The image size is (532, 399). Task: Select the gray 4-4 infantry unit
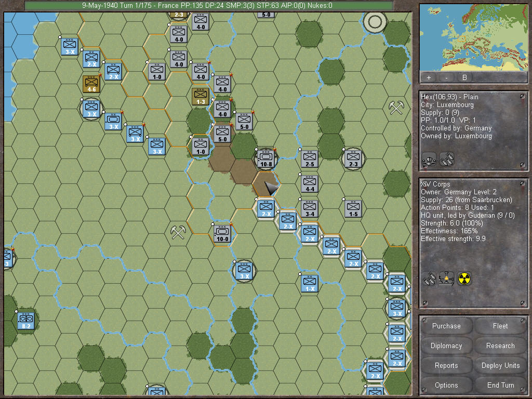pyautogui.click(x=310, y=183)
